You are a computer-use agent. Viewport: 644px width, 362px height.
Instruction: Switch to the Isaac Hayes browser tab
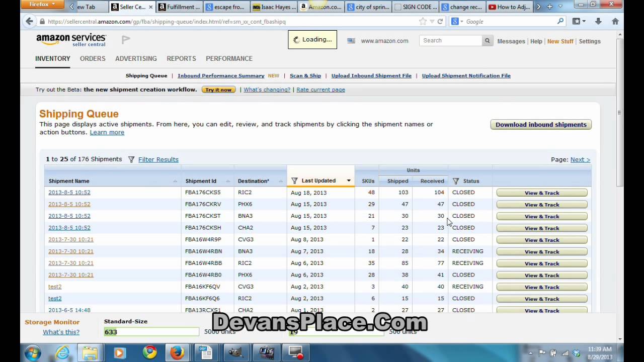(x=274, y=7)
